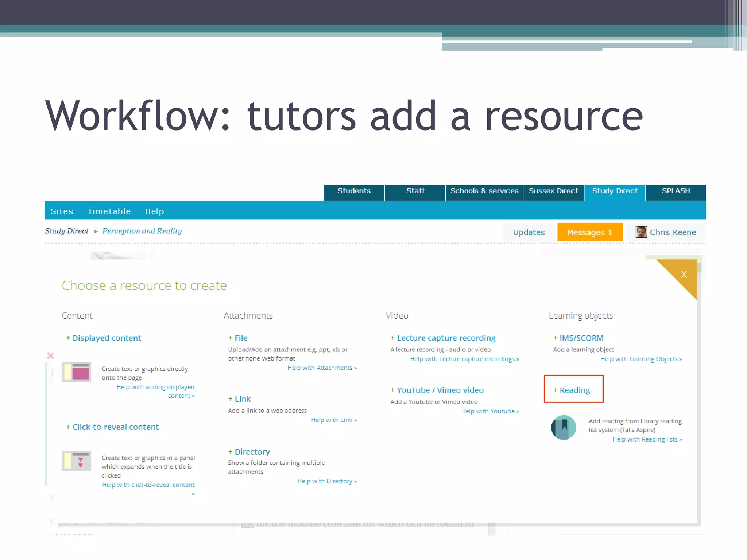Open Help with Learning Objects link
The image size is (747, 560).
641,359
